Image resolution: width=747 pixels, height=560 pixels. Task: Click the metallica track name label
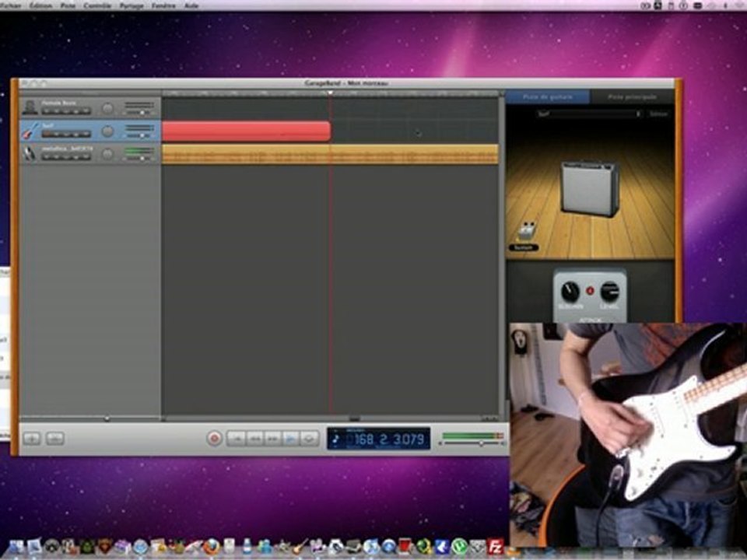pyautogui.click(x=67, y=149)
